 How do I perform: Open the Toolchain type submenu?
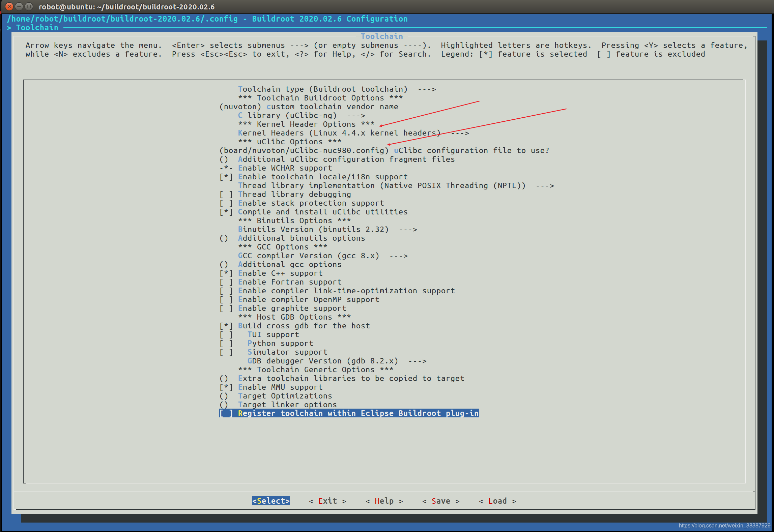pyautogui.click(x=337, y=89)
